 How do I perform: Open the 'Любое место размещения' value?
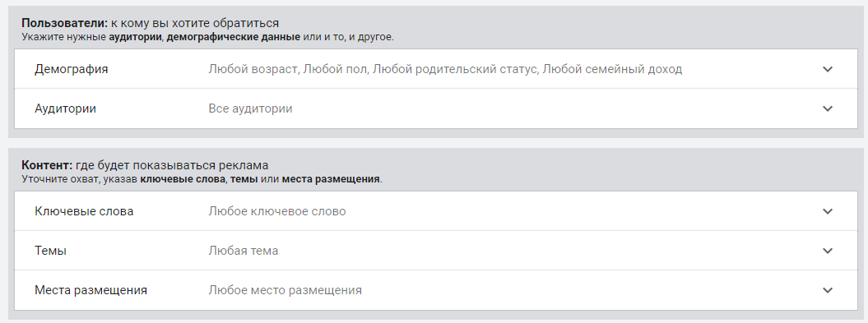[x=285, y=290]
